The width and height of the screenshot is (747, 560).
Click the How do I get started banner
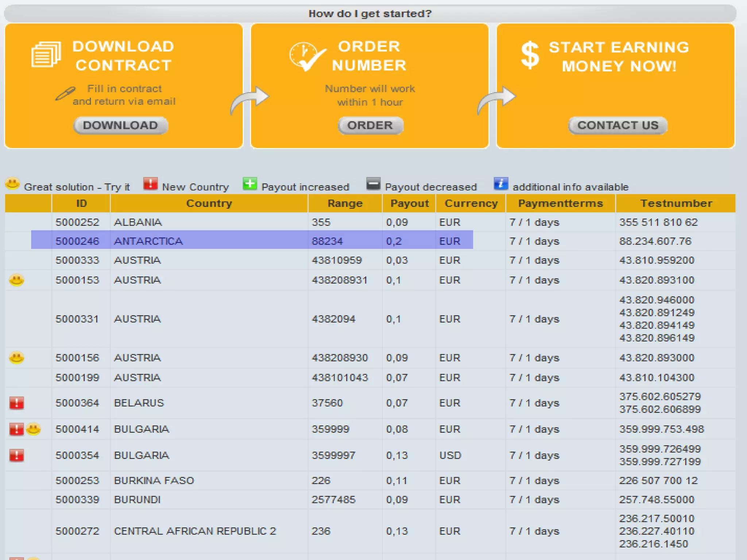click(370, 13)
